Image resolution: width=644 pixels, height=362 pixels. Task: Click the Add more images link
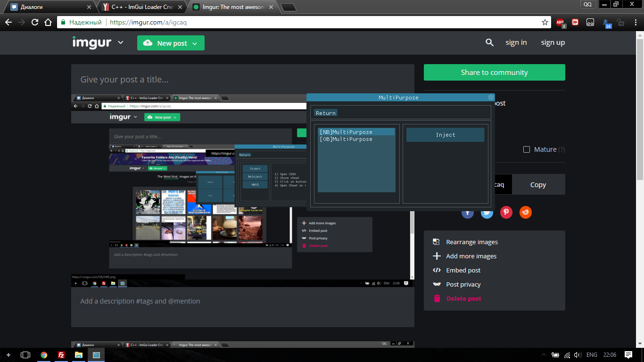(471, 256)
